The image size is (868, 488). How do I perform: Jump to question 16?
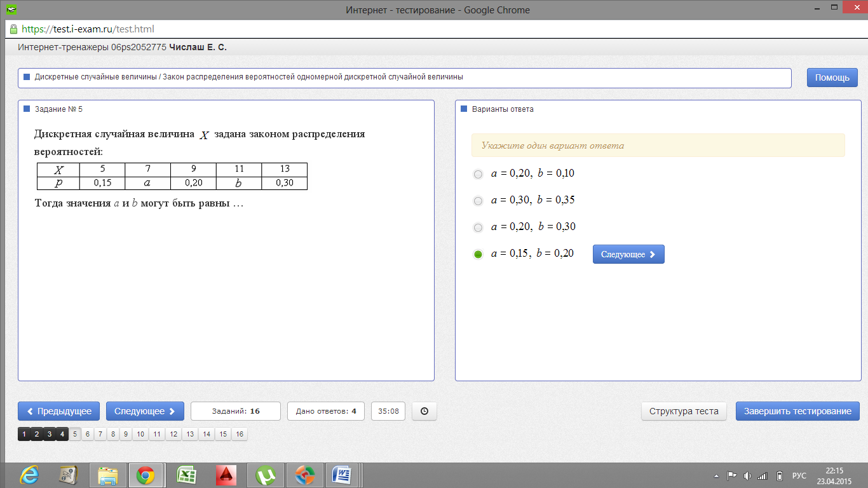tap(239, 435)
